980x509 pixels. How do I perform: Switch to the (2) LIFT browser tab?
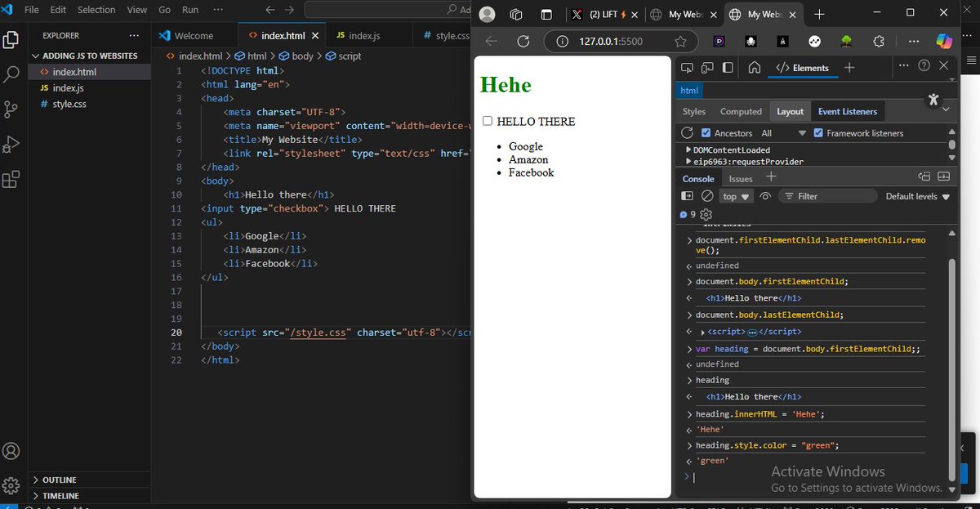click(x=603, y=14)
